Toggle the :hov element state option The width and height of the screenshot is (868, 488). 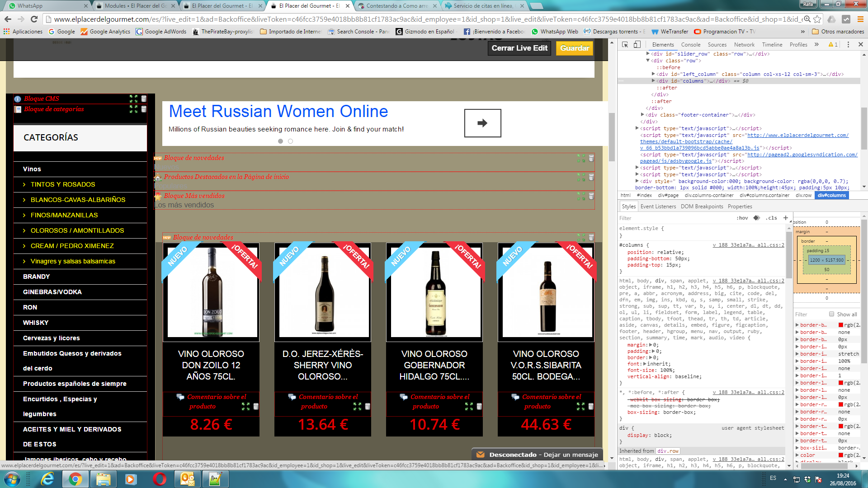coord(742,218)
